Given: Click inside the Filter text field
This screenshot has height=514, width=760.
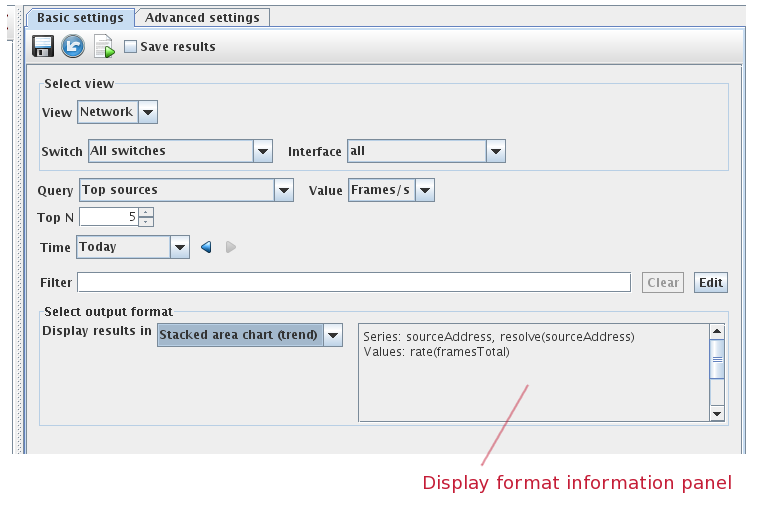Looking at the screenshot, I should pos(353,282).
